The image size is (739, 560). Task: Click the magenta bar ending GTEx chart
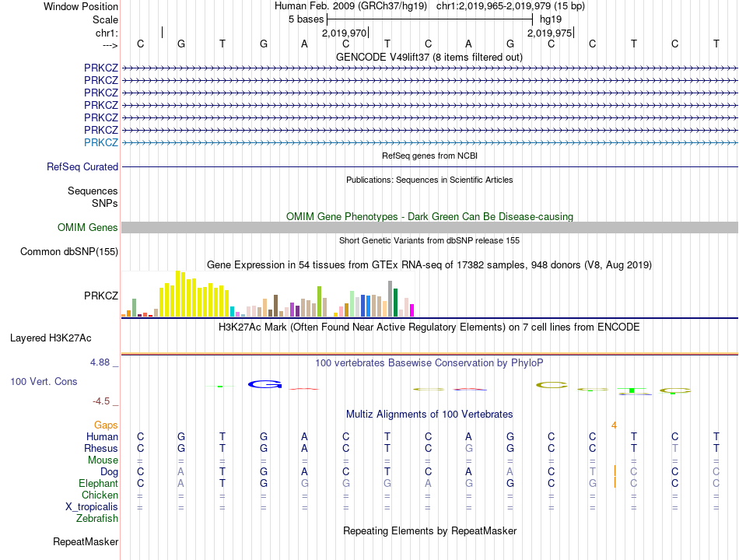(412, 310)
